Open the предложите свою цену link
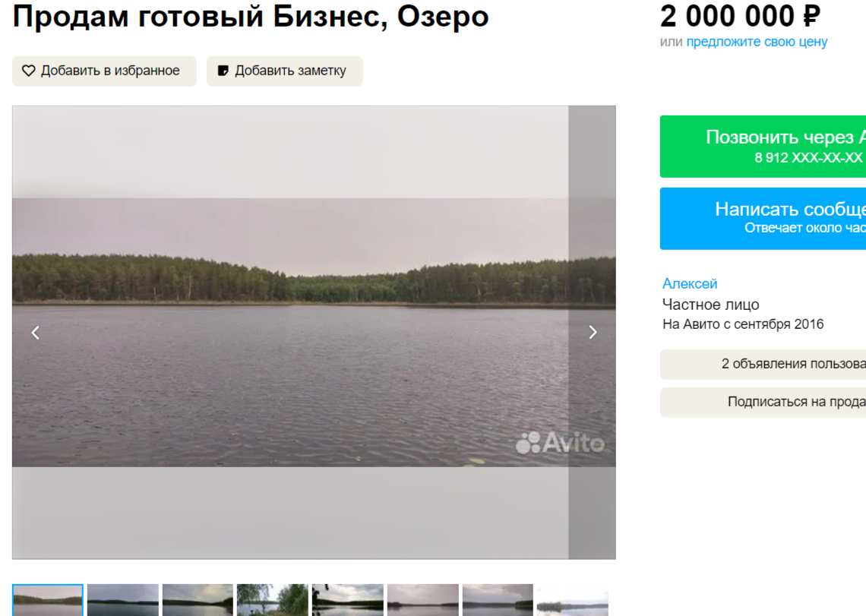 click(757, 42)
